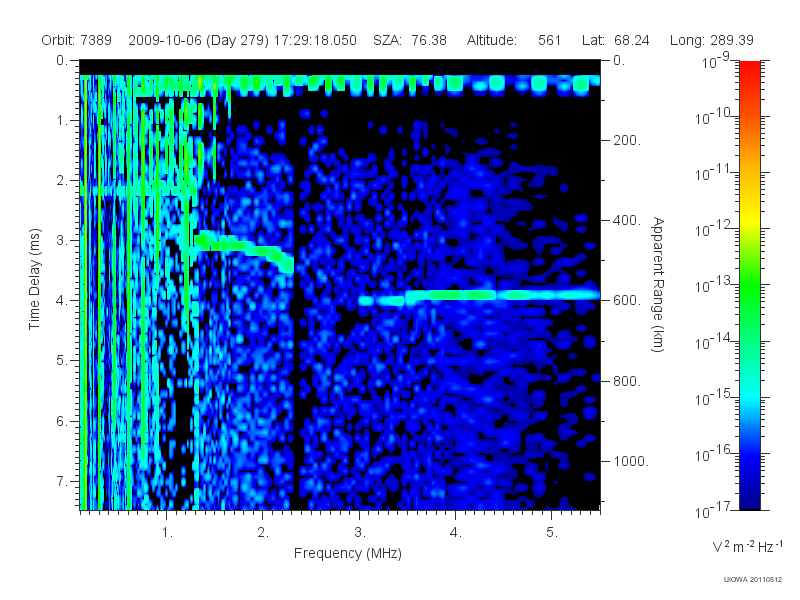Click the '1000.' apparent range tick label

tap(631, 461)
